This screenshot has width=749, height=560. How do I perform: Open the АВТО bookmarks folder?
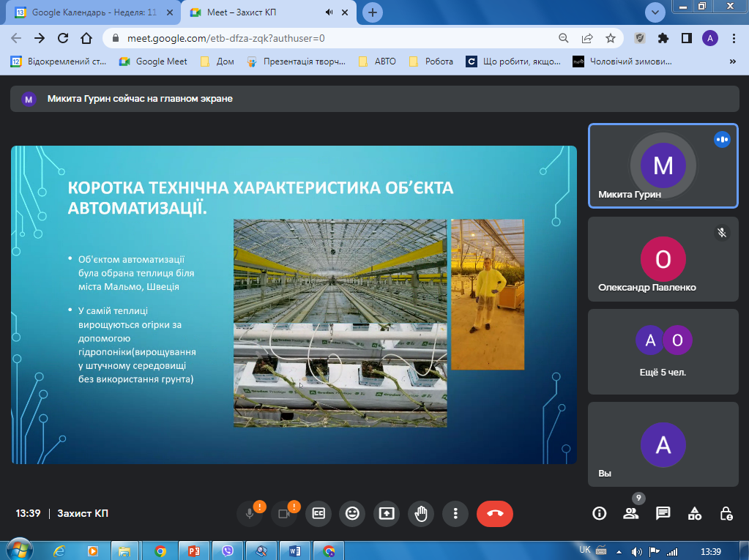pos(377,61)
